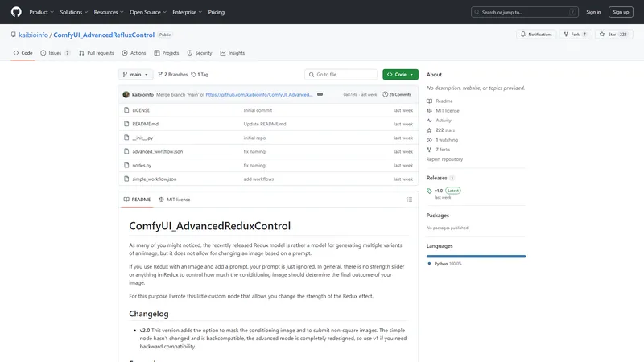Switch to the Actions tab
The image size is (644, 362).
[134, 53]
